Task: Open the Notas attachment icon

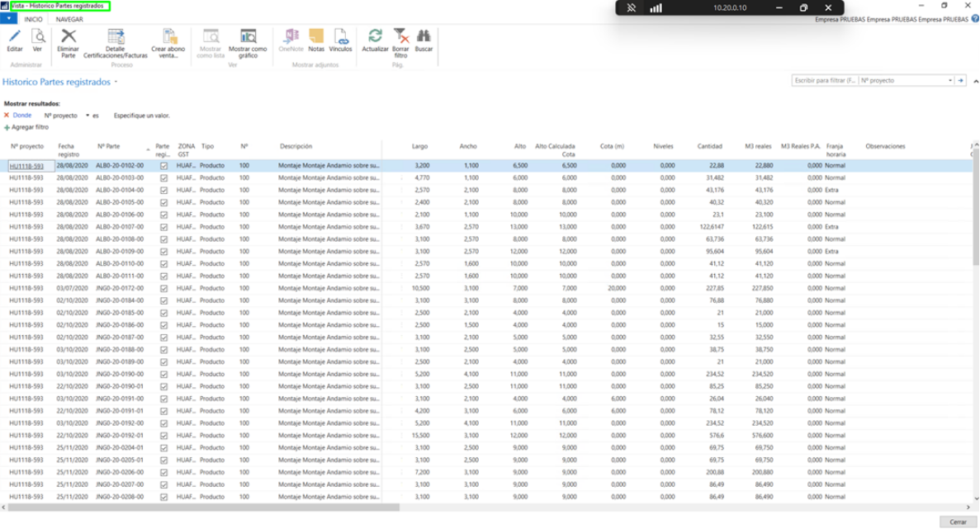Action: coord(316,37)
